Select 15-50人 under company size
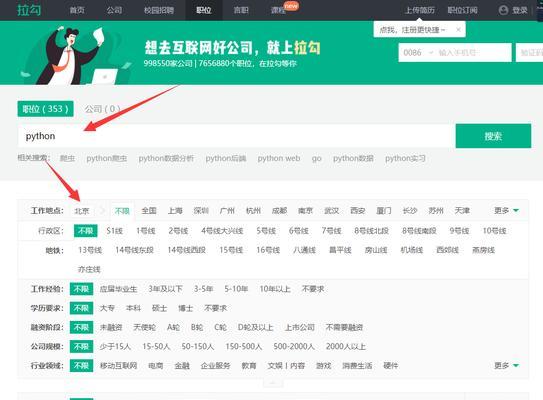543x400 pixels. point(156,346)
